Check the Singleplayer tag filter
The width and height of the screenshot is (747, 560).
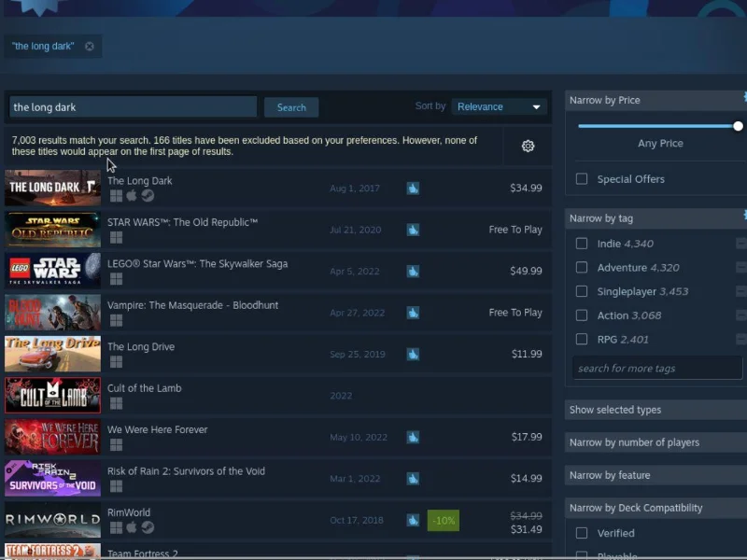581,291
